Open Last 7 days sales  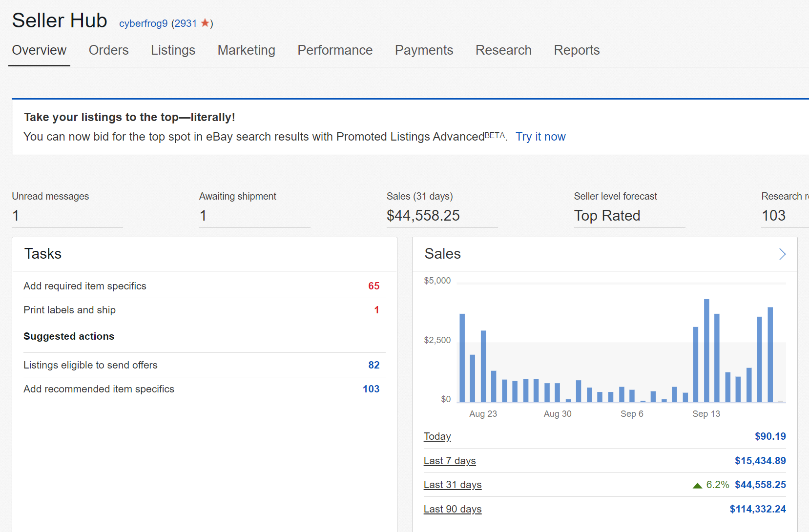click(x=450, y=461)
